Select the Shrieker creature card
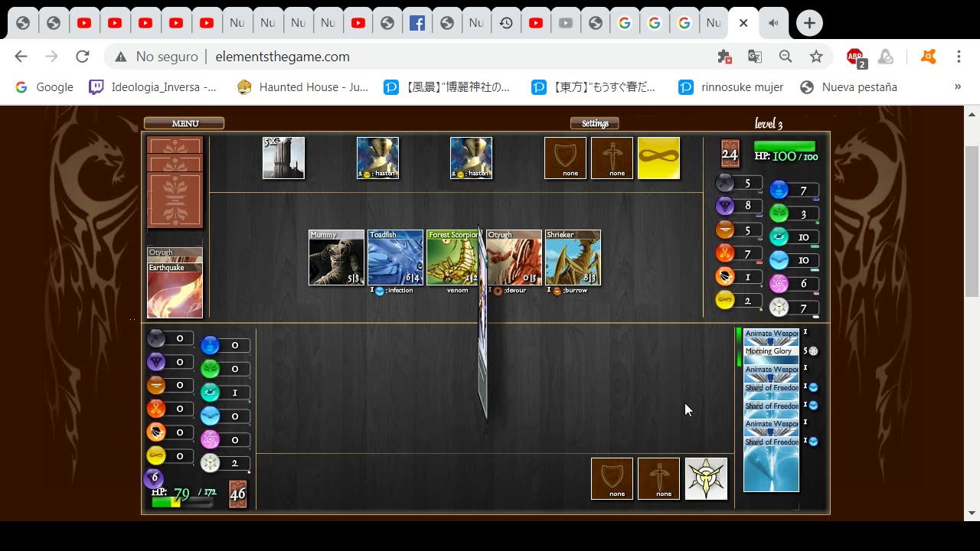The width and height of the screenshot is (980, 551). click(x=573, y=258)
